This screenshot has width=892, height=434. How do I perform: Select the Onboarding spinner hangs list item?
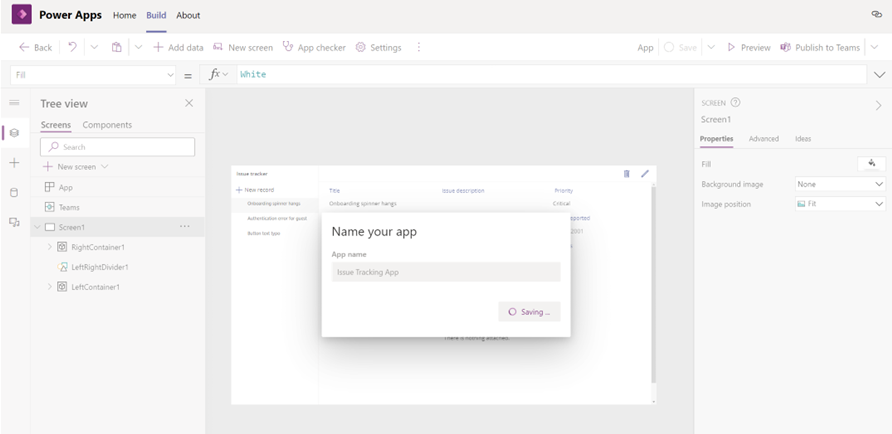[x=274, y=204]
